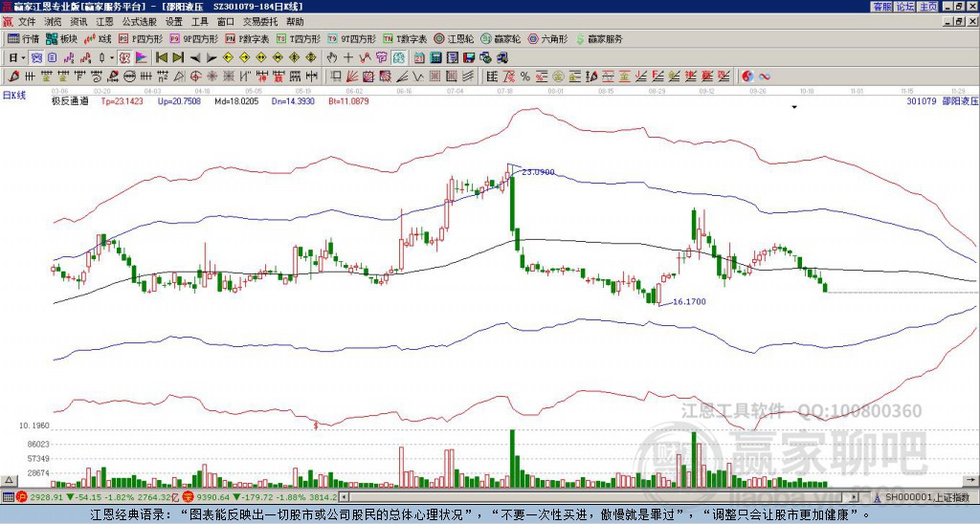Click the 极反通道 indicator label
This screenshot has width=980, height=524.
pos(70,100)
